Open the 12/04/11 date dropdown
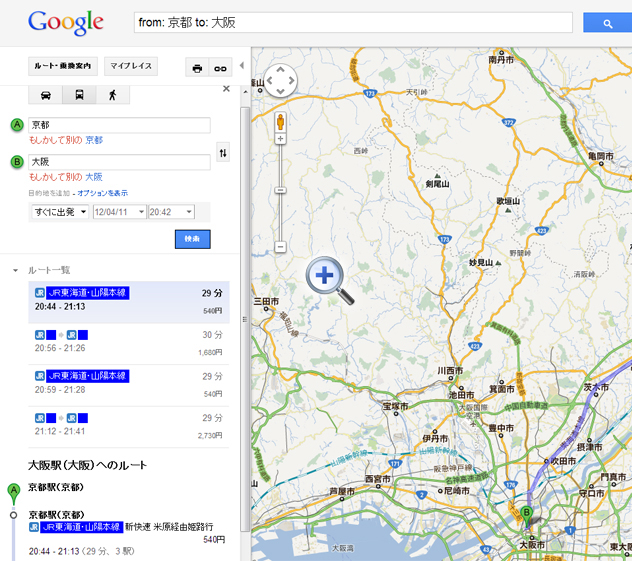The height and width of the screenshot is (561, 632). coord(119,212)
